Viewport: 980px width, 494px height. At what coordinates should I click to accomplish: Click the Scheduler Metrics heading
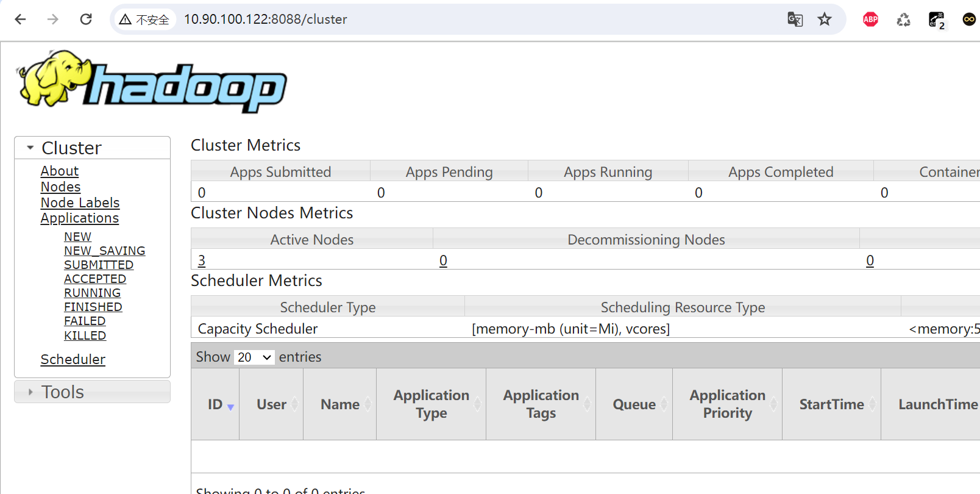(257, 281)
